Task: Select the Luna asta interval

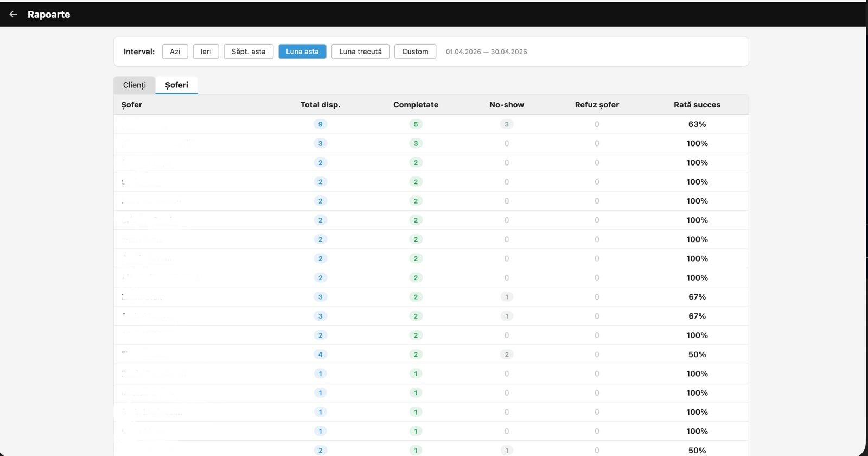Action: 302,52
